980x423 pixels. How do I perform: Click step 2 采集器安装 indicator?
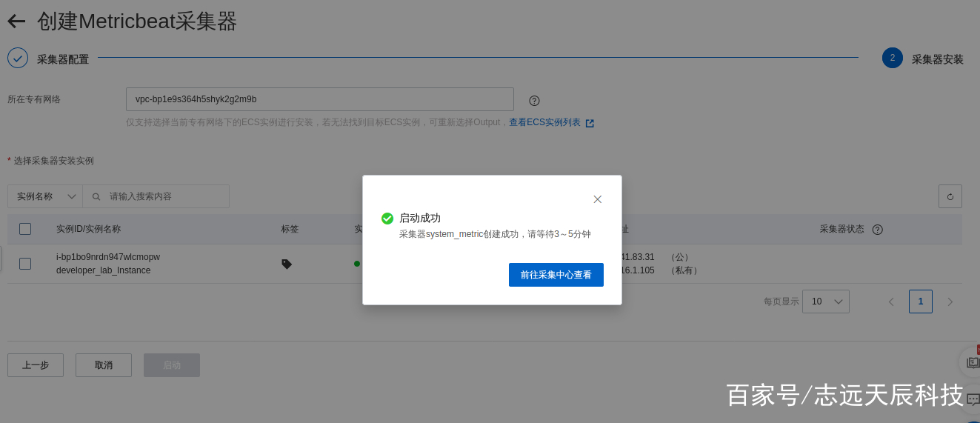pyautogui.click(x=893, y=58)
